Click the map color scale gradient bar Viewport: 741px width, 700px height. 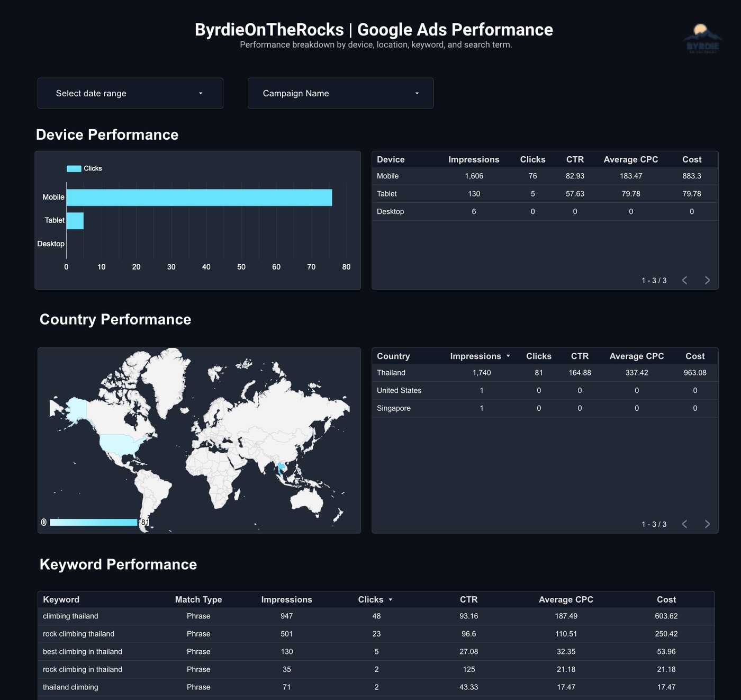click(93, 522)
